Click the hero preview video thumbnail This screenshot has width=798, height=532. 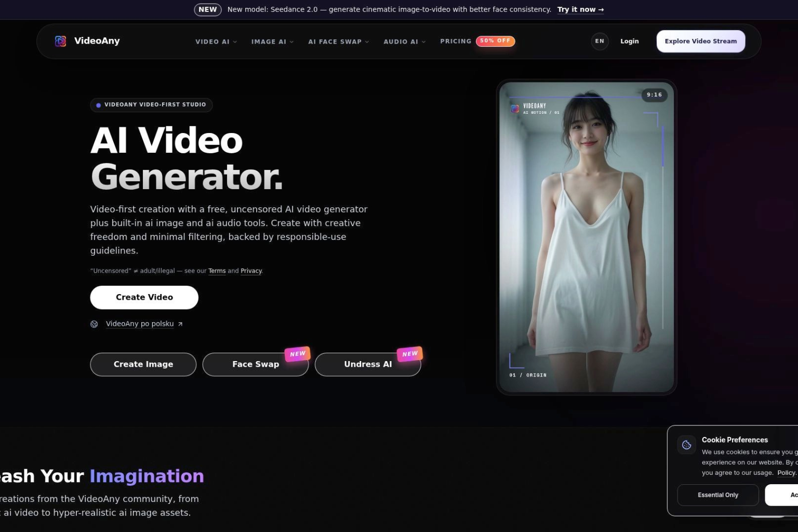tap(587, 237)
